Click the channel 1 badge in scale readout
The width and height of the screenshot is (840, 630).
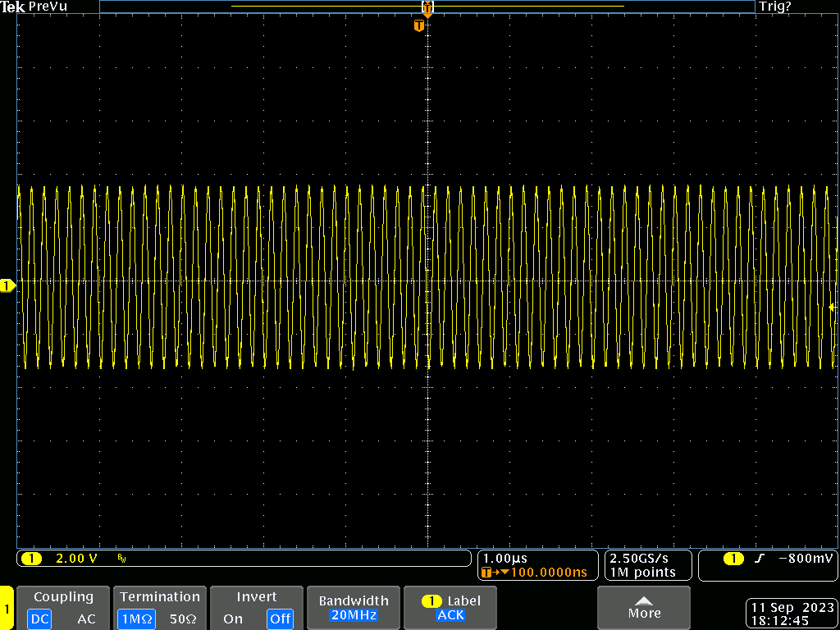click(x=31, y=559)
